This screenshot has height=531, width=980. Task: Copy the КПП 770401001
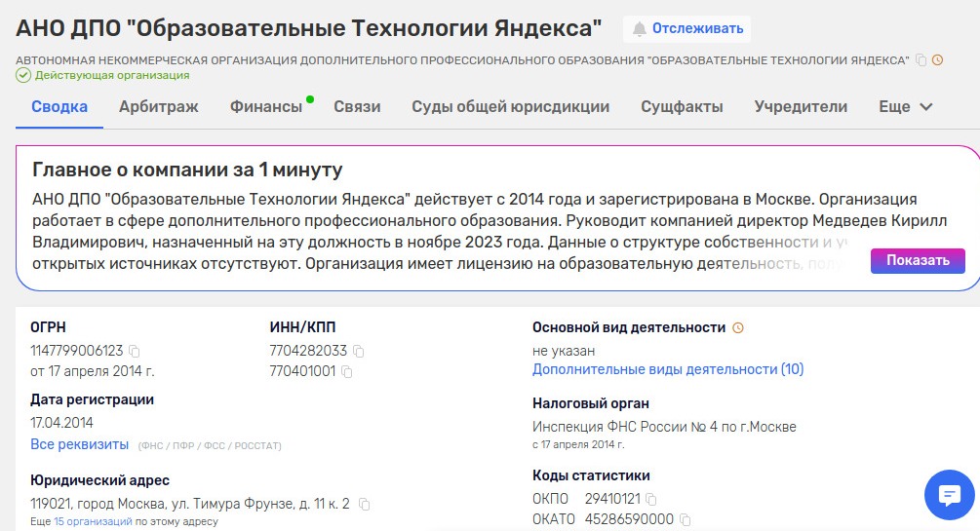pos(347,372)
